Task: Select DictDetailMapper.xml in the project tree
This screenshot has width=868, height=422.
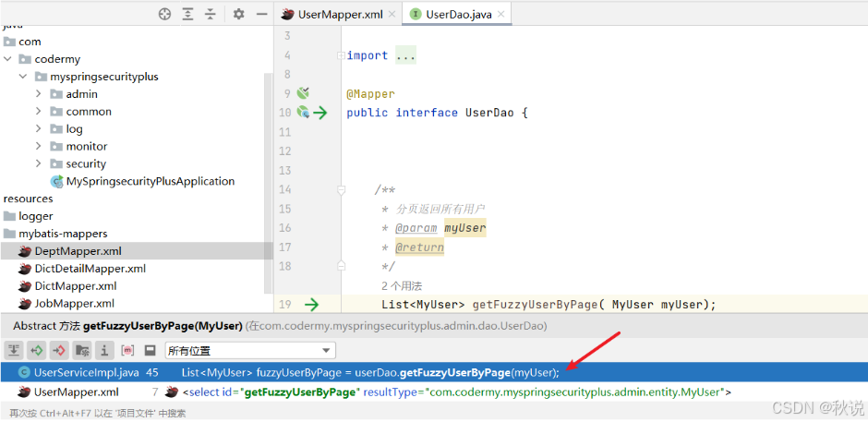Action: coord(90,269)
